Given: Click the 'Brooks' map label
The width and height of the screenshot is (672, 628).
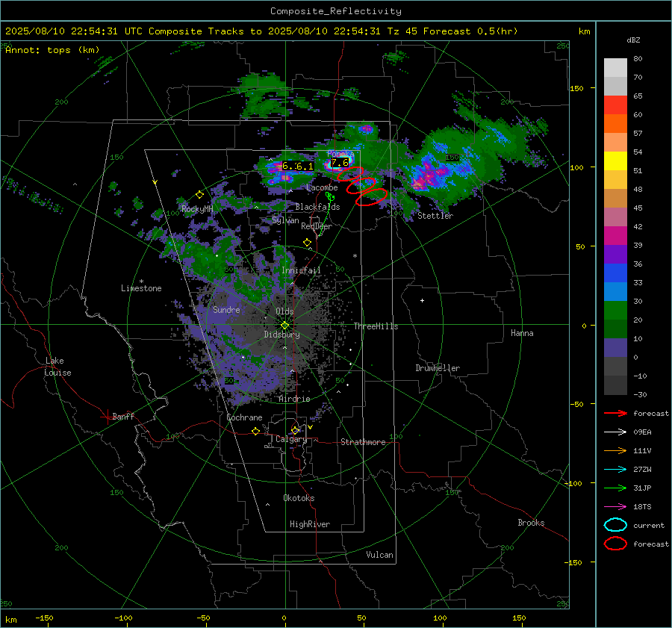Looking at the screenshot, I should (531, 523).
